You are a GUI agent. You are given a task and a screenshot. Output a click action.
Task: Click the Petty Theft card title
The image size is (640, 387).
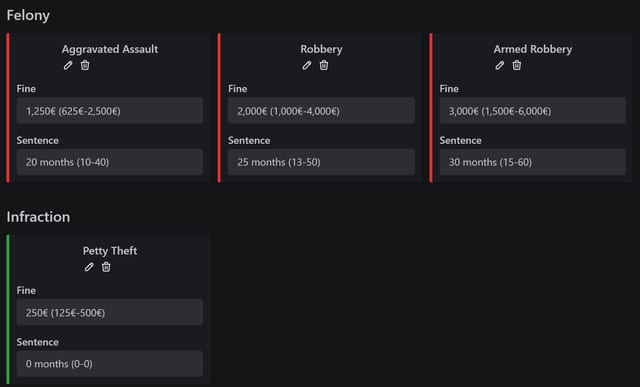pyautogui.click(x=110, y=251)
